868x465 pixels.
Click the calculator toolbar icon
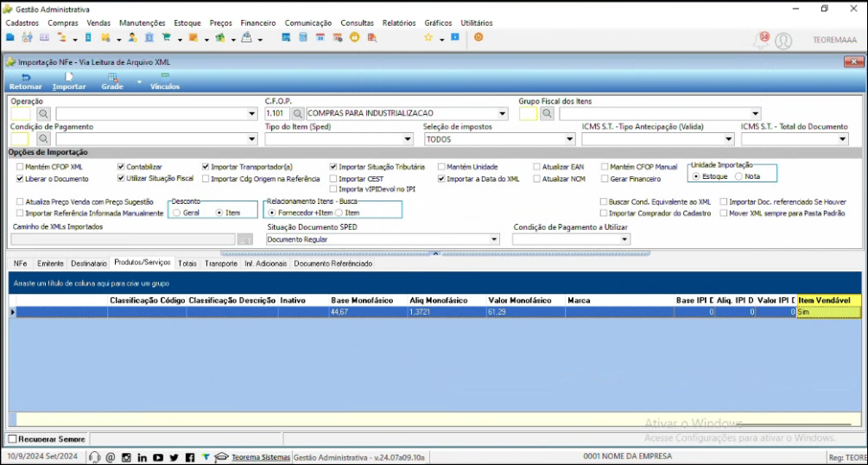pos(303,38)
